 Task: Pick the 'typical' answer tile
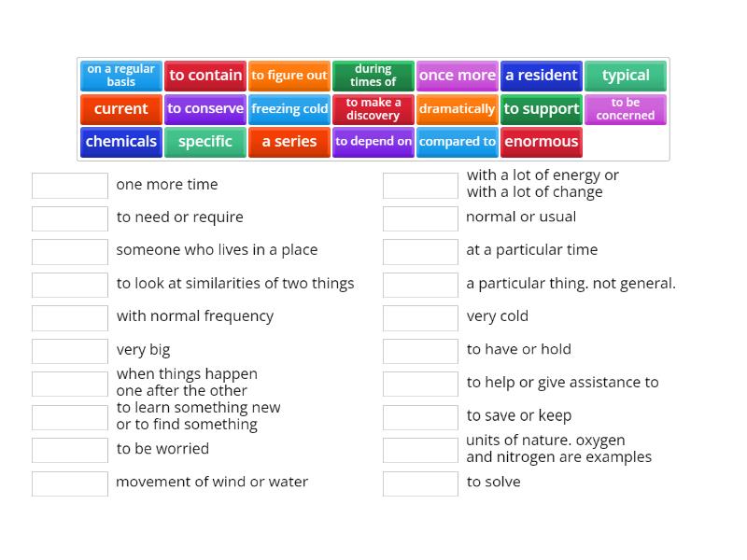click(626, 76)
